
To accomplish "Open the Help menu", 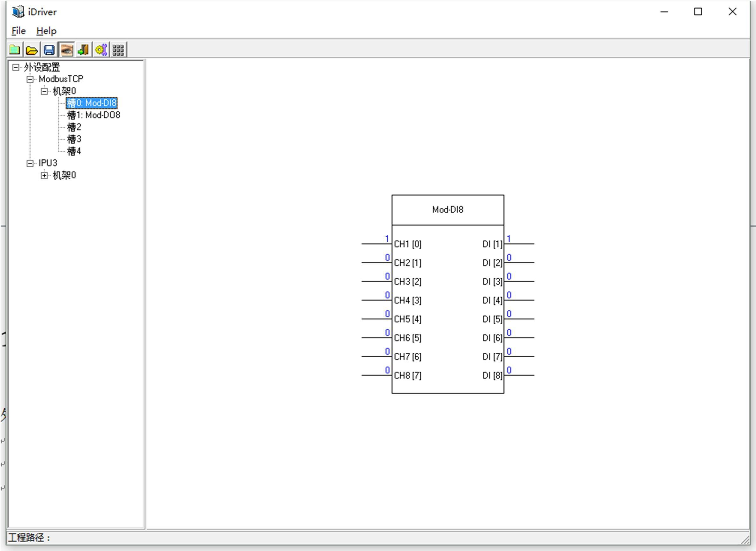I will coord(46,31).
